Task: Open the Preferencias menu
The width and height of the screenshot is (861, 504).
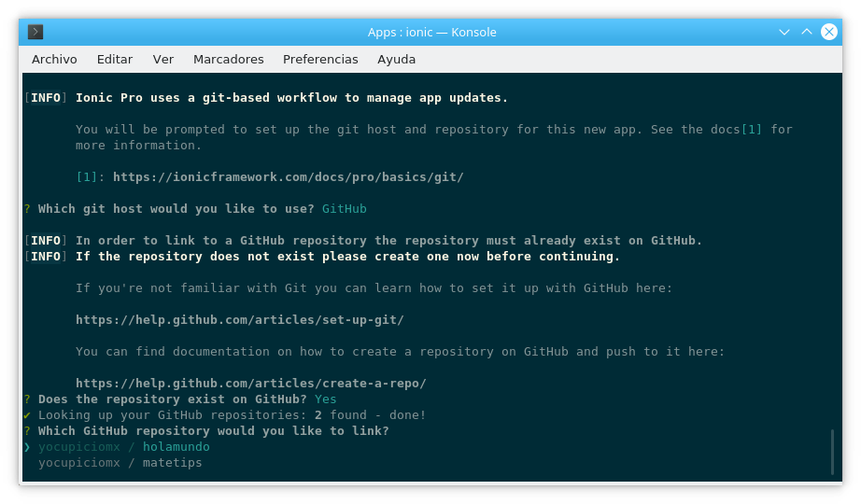Action: pyautogui.click(x=320, y=60)
